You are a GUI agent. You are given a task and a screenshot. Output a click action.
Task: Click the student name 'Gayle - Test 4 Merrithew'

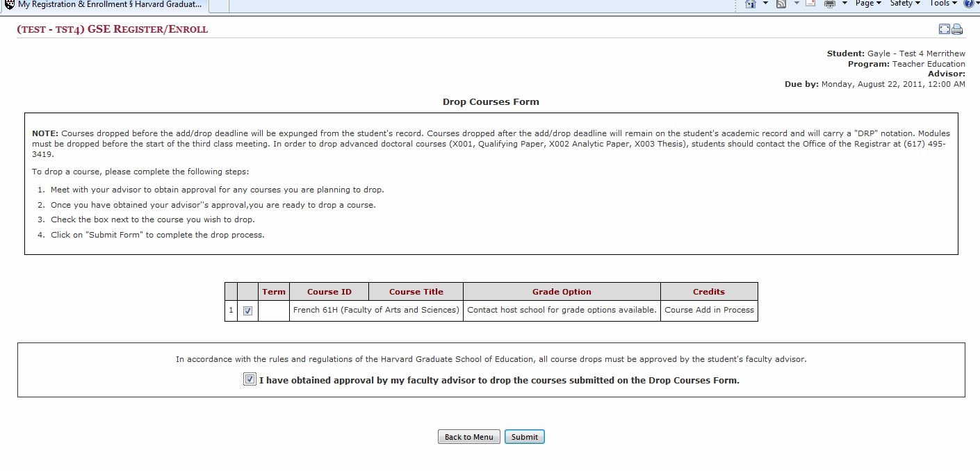916,53
